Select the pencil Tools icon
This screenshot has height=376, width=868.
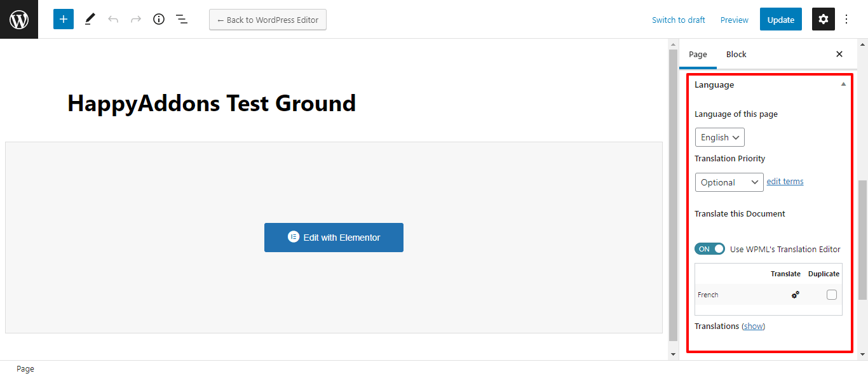coord(90,19)
